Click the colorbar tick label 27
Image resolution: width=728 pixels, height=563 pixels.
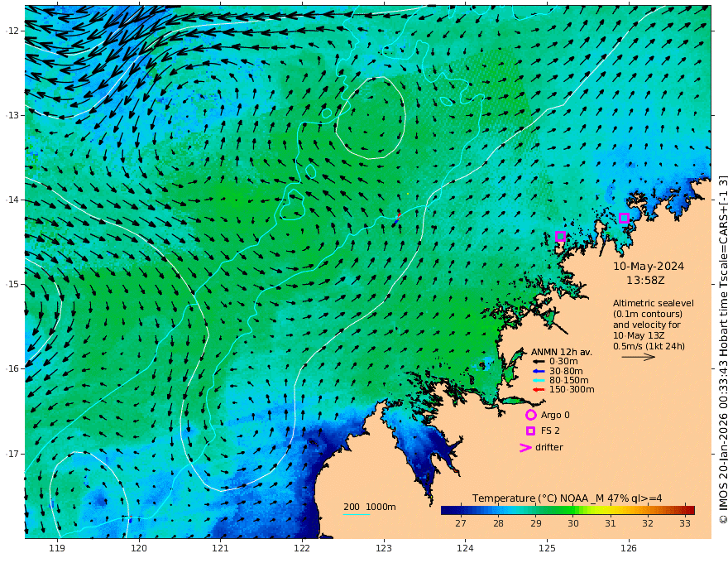point(461,523)
